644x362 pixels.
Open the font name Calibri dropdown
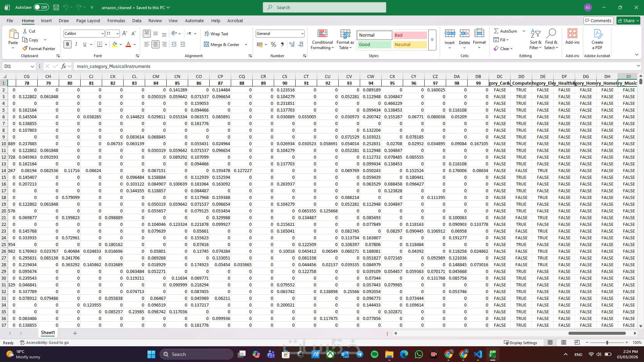point(102,34)
